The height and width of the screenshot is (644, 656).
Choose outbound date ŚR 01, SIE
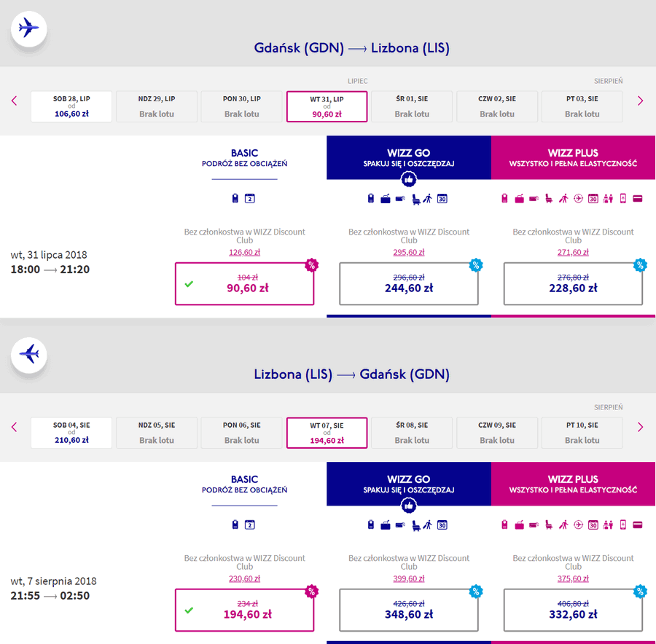click(x=412, y=106)
